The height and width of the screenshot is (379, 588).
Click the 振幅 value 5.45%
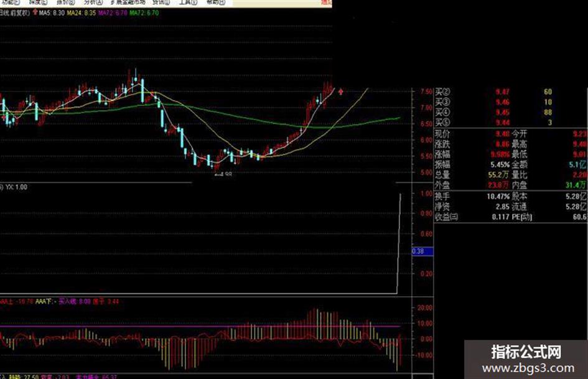point(500,165)
